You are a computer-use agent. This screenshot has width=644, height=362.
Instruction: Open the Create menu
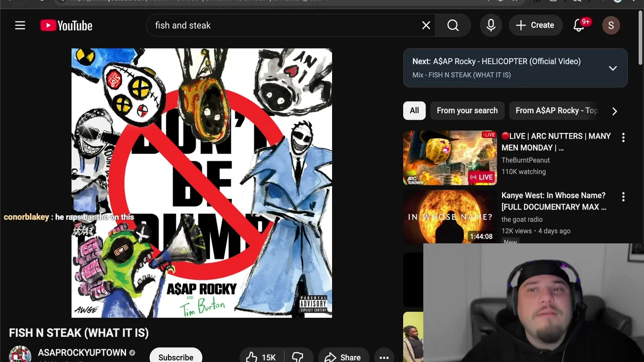point(535,25)
